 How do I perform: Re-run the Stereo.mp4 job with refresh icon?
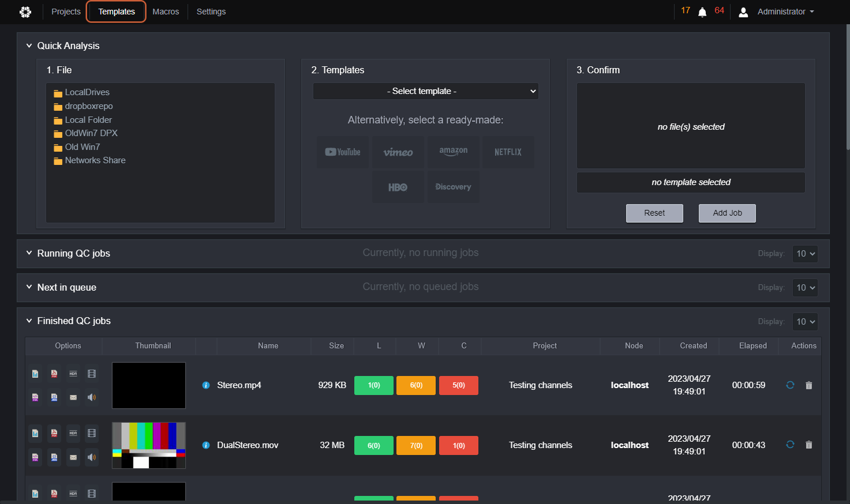790,385
